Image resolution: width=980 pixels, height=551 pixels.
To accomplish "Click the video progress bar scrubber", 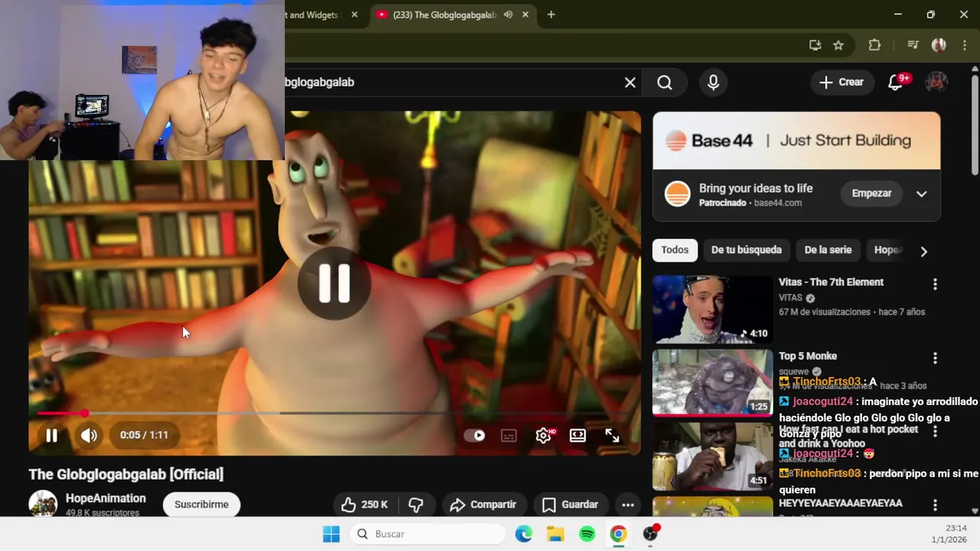I will pyautogui.click(x=84, y=413).
